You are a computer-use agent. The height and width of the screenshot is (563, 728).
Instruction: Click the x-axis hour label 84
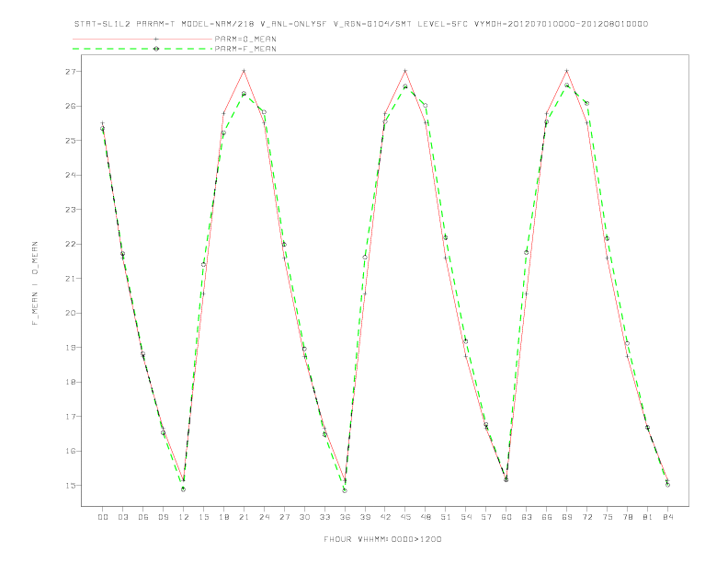[667, 517]
